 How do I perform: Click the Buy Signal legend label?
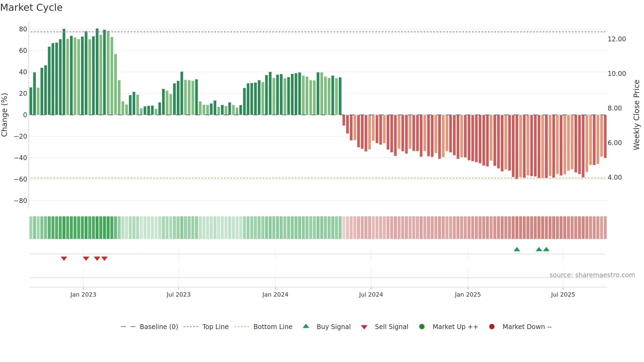(334, 327)
